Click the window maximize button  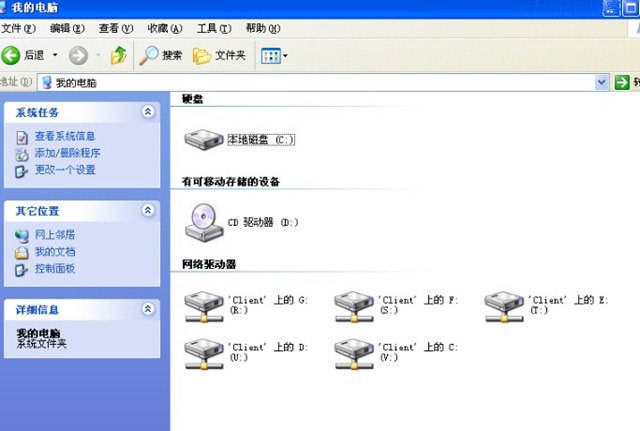point(630,8)
